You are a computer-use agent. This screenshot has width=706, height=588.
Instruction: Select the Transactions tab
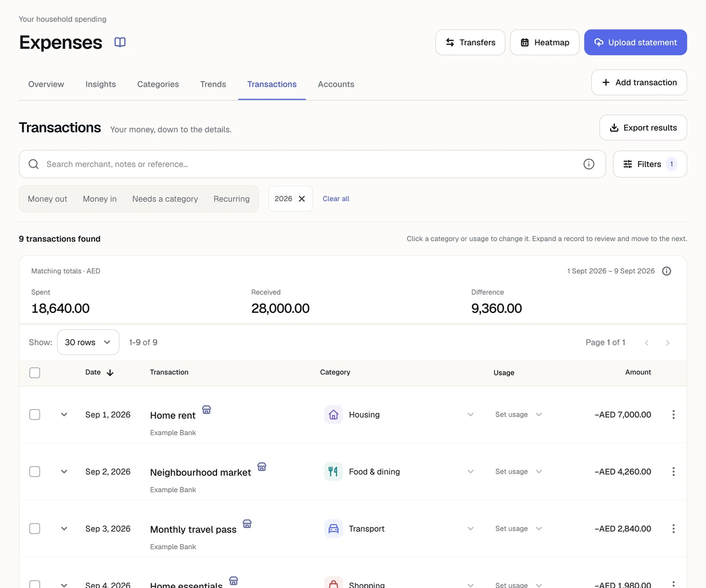point(272,84)
